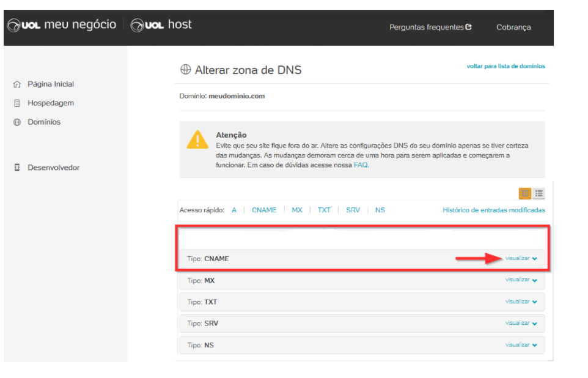The width and height of the screenshot is (588, 378).
Task: Click the Alterar zona de DNS title
Action: 248,70
